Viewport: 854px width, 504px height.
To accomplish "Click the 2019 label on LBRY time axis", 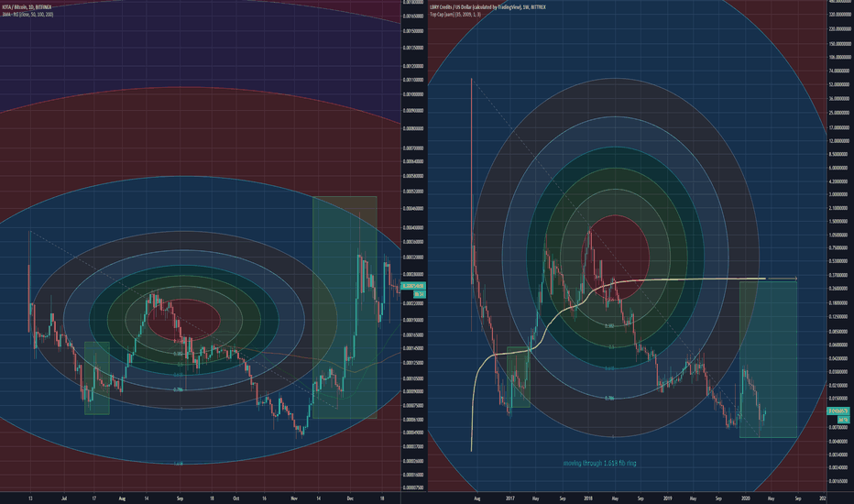I will (x=668, y=498).
